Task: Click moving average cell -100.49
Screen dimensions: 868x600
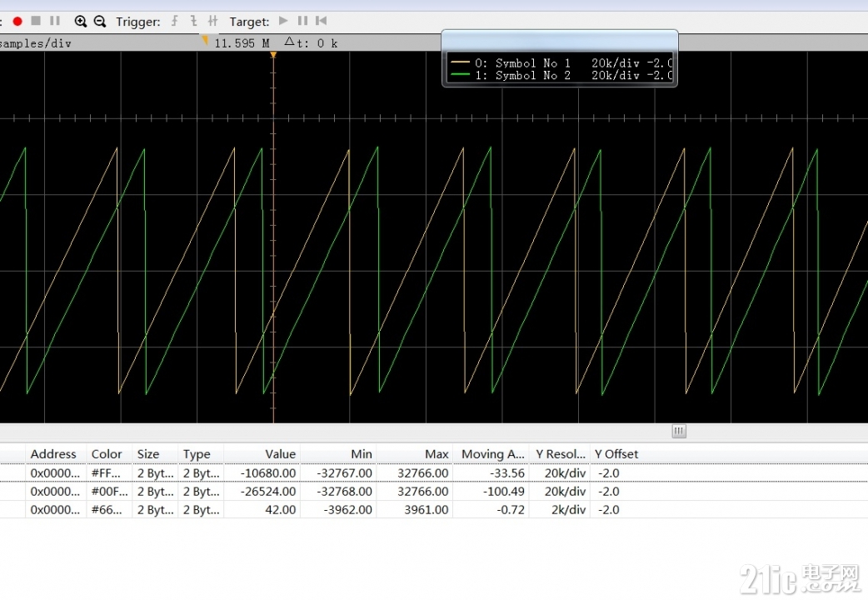Action: click(x=491, y=492)
